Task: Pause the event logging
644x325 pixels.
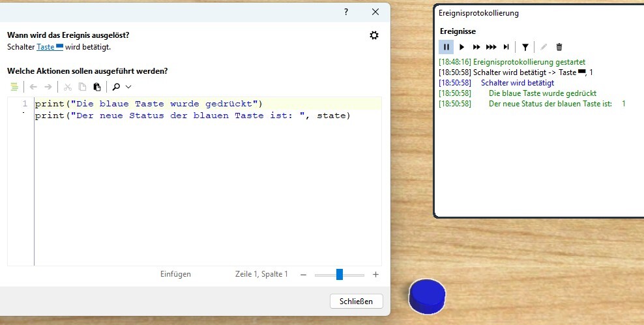Action: tap(446, 47)
